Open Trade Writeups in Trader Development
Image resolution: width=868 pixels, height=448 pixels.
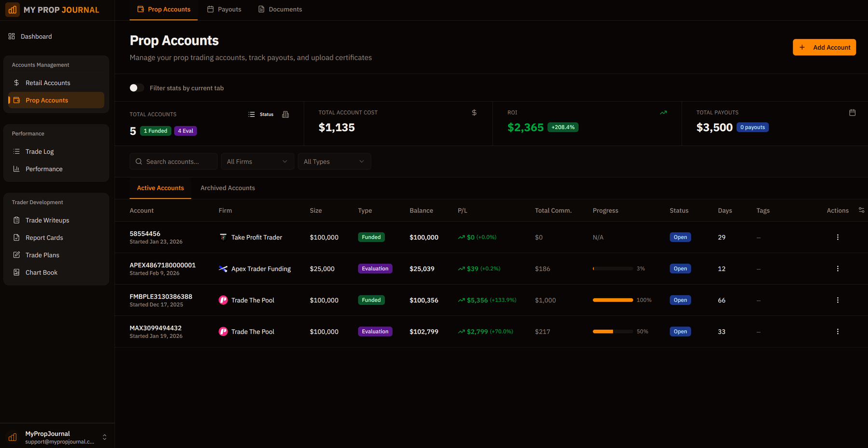[47, 220]
